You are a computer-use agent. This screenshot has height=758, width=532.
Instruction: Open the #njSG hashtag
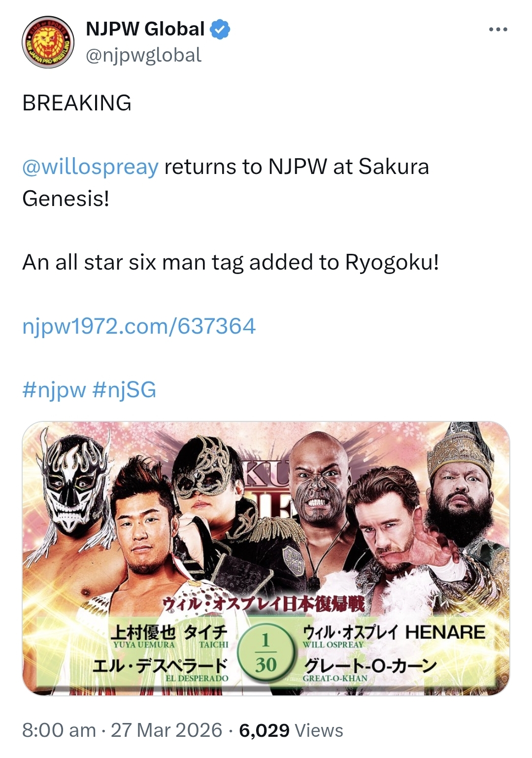[124, 390]
